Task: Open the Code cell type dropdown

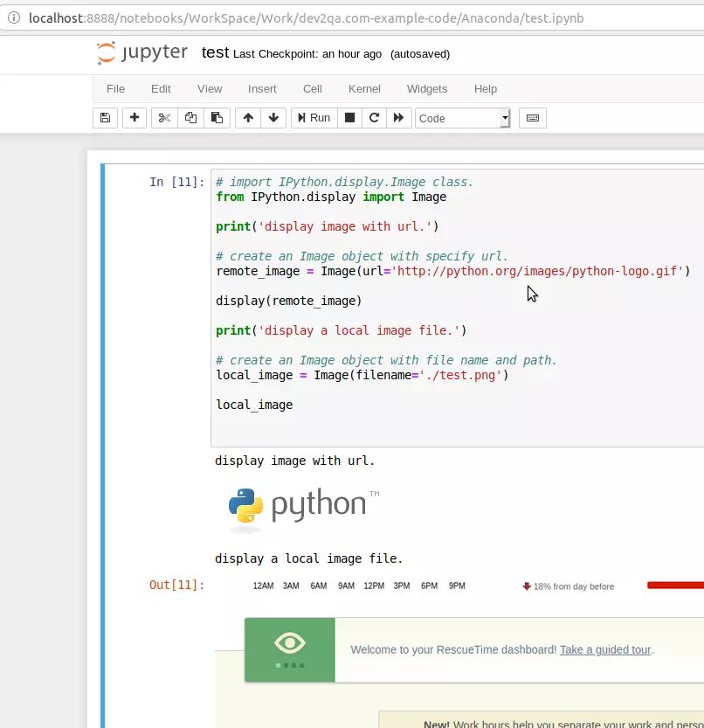Action: coord(463,118)
